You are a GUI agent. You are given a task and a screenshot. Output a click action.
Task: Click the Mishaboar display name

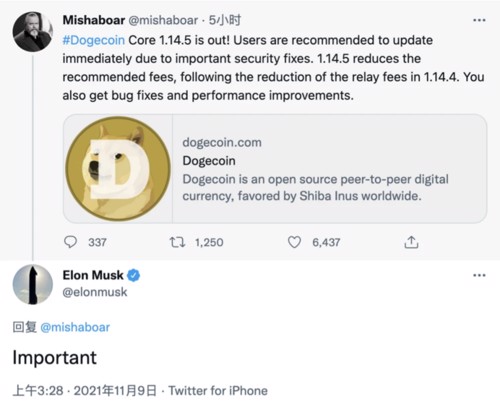pyautogui.click(x=94, y=20)
